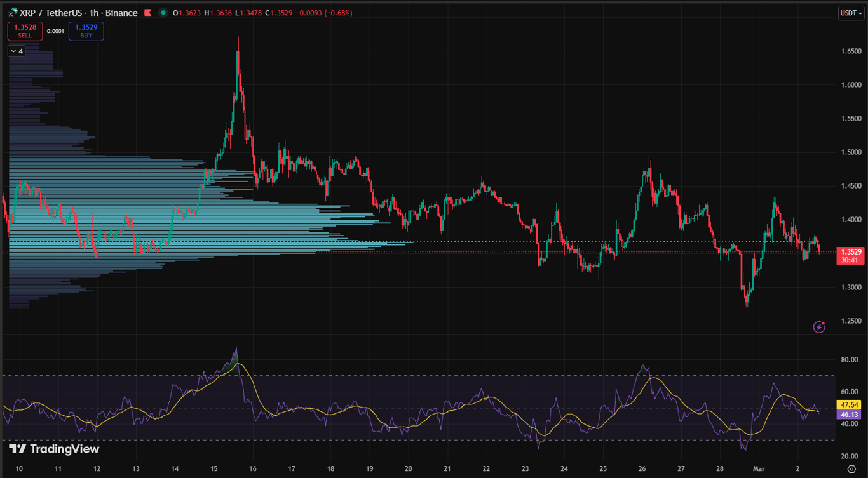This screenshot has height=478, width=868.
Task: Click the green market open status dot
Action: tap(164, 13)
